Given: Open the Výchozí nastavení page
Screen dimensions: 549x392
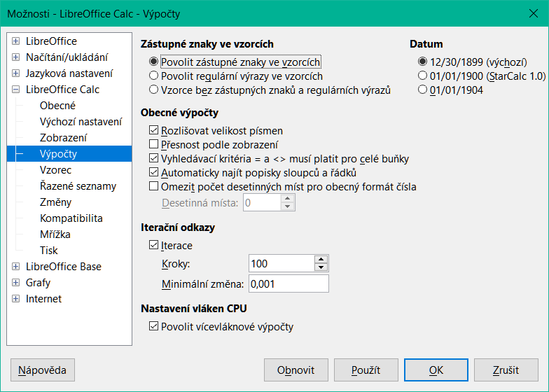Looking at the screenshot, I should pyautogui.click(x=81, y=122).
